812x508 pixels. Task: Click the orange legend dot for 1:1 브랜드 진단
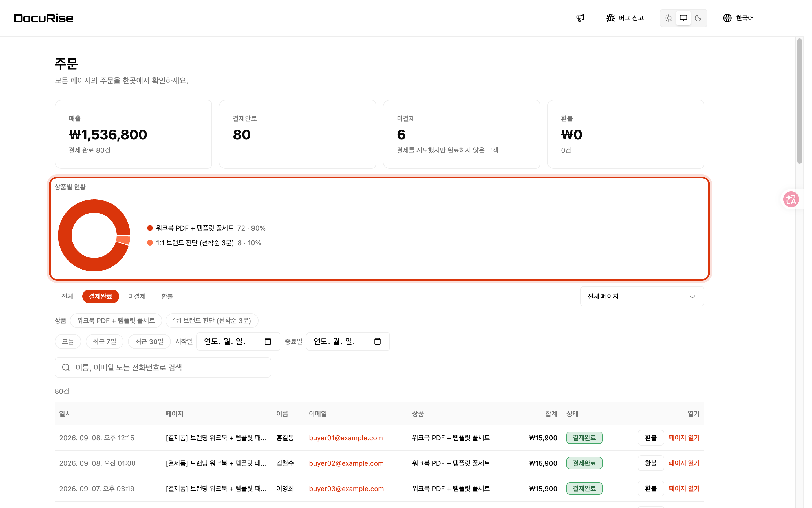pyautogui.click(x=150, y=243)
